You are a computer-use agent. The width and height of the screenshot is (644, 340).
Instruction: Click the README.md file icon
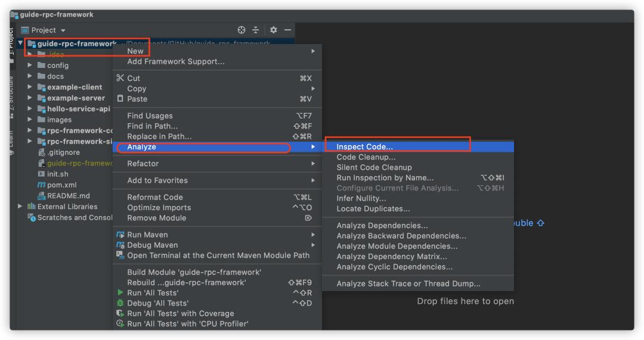41,196
